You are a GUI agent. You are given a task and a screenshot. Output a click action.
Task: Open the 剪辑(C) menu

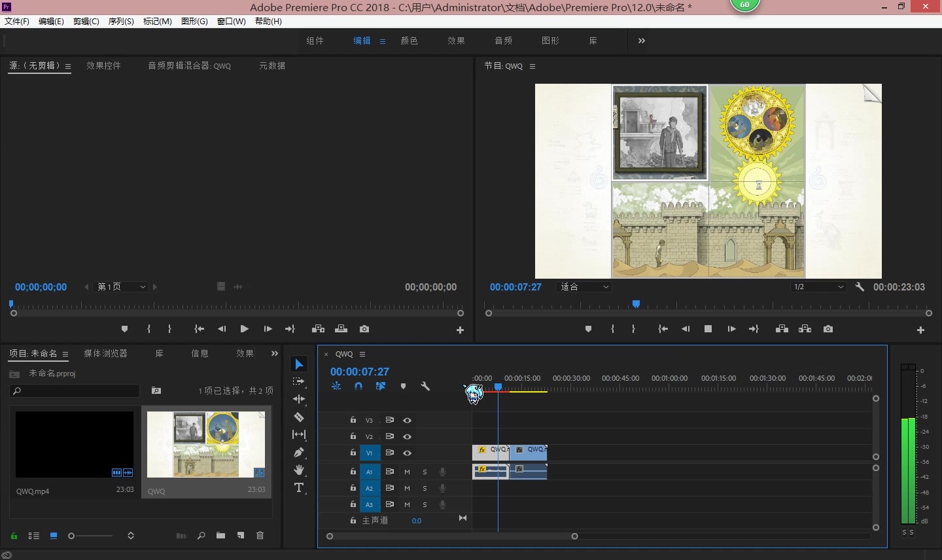pos(86,21)
